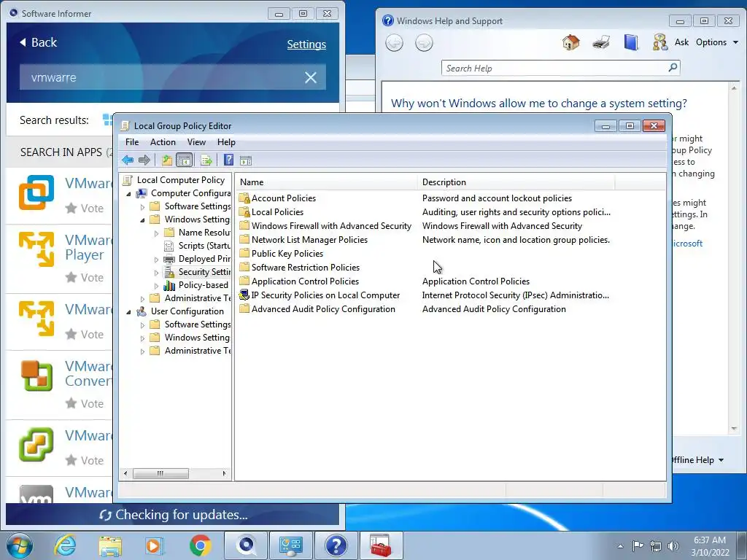
Task: Select Software Restriction Policies row
Action: pyautogui.click(x=425, y=267)
